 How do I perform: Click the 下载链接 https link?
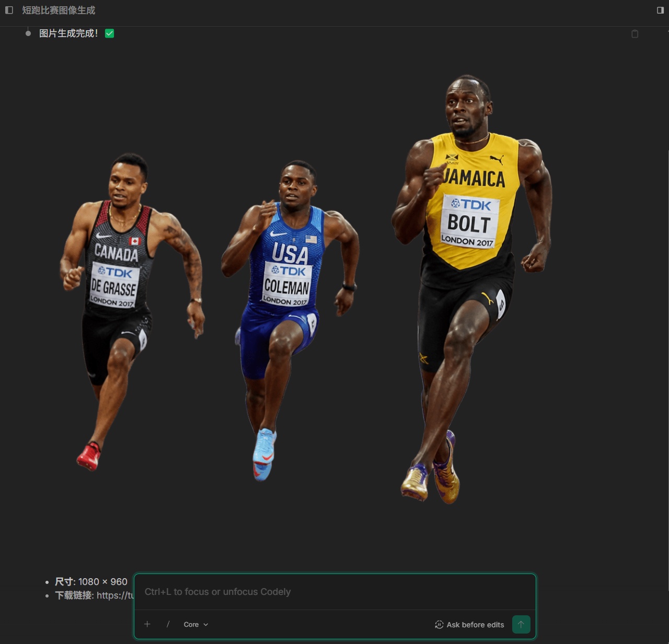pyautogui.click(x=116, y=595)
